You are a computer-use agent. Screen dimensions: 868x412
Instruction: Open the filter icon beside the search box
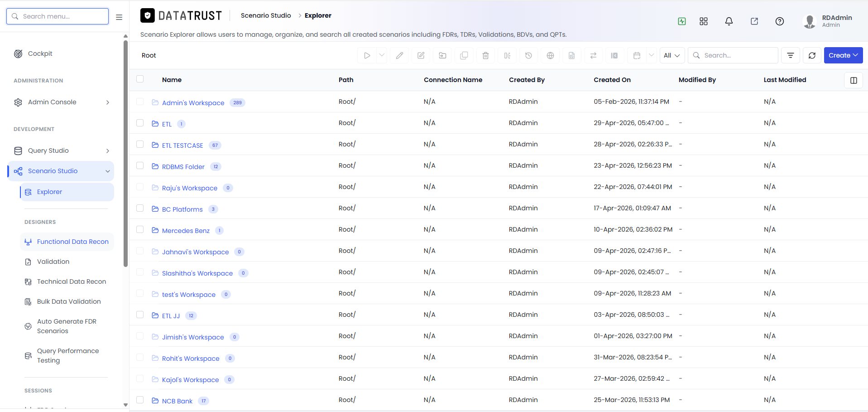(x=791, y=55)
